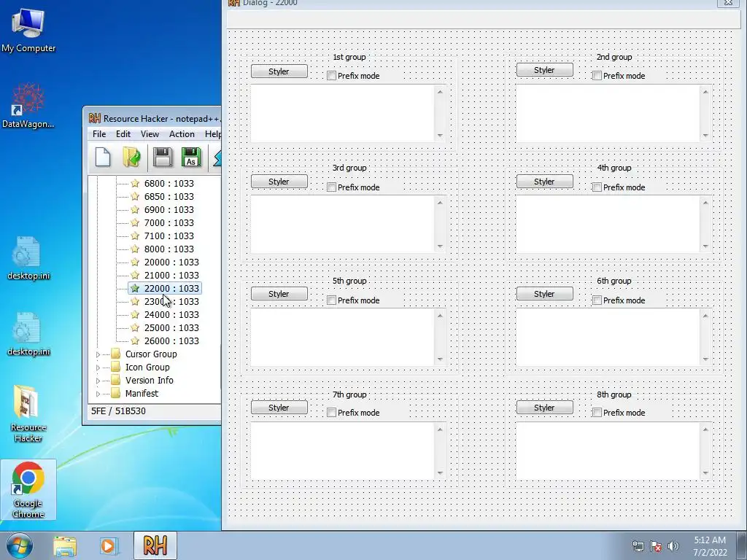Click the Manifest folder icon
747x560 pixels.
tap(116, 393)
